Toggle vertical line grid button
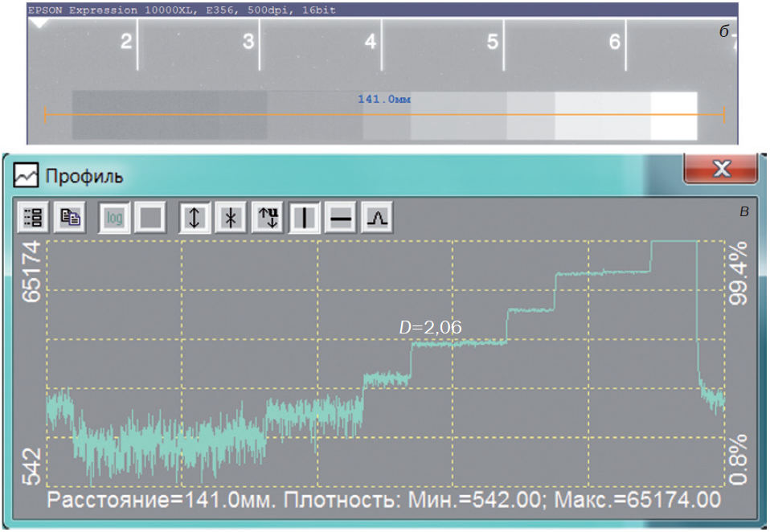The height and width of the screenshot is (532, 770). tap(305, 218)
